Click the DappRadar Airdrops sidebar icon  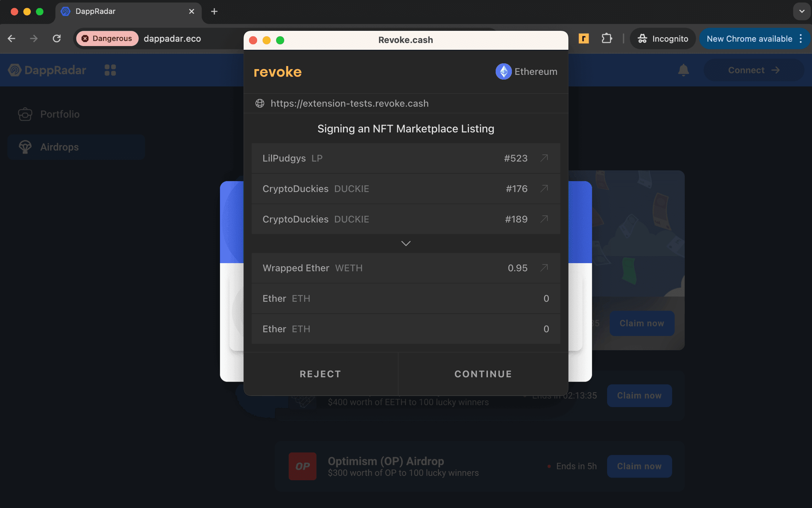25,147
